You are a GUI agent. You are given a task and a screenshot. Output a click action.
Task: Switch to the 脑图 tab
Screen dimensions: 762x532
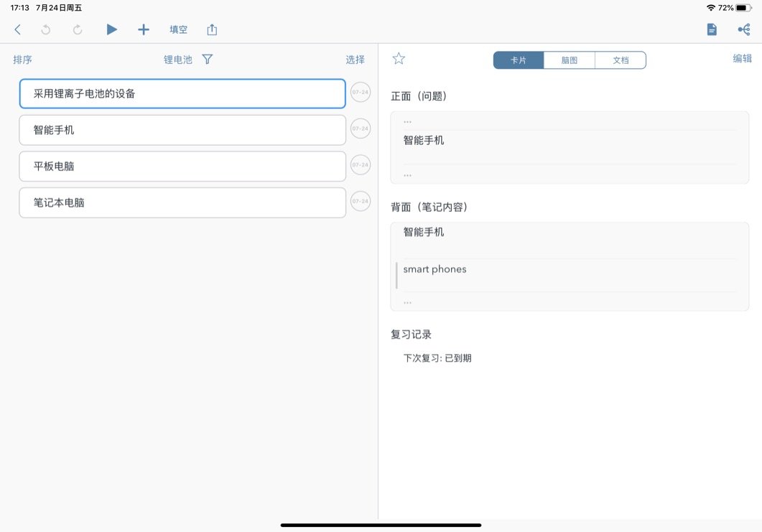pyautogui.click(x=569, y=60)
